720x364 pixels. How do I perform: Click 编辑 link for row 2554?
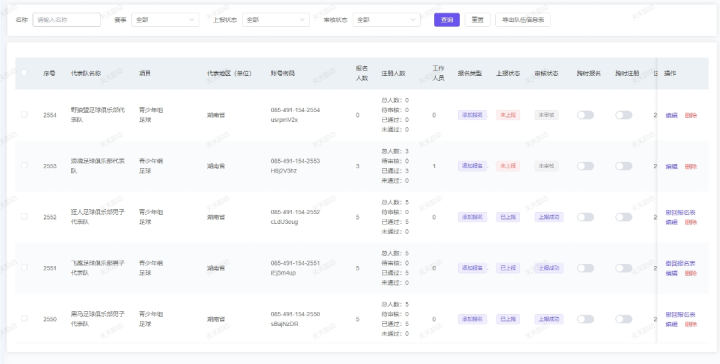[x=671, y=115]
